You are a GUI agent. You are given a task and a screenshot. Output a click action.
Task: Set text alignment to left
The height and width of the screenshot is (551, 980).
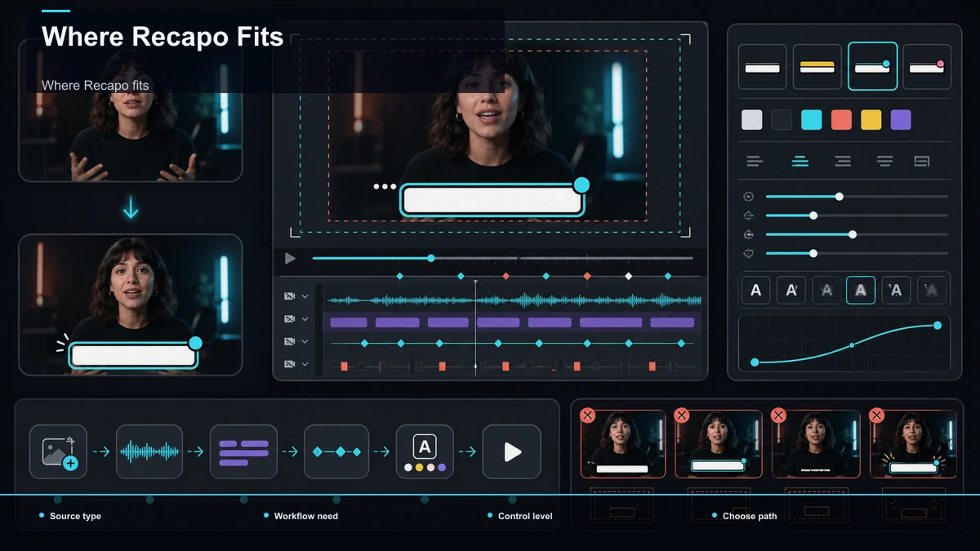pos(755,162)
